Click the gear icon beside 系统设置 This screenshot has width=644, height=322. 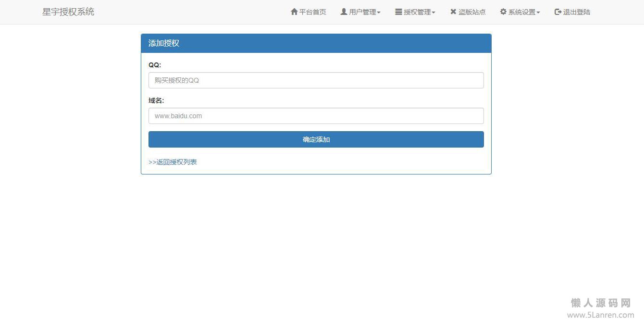point(503,12)
